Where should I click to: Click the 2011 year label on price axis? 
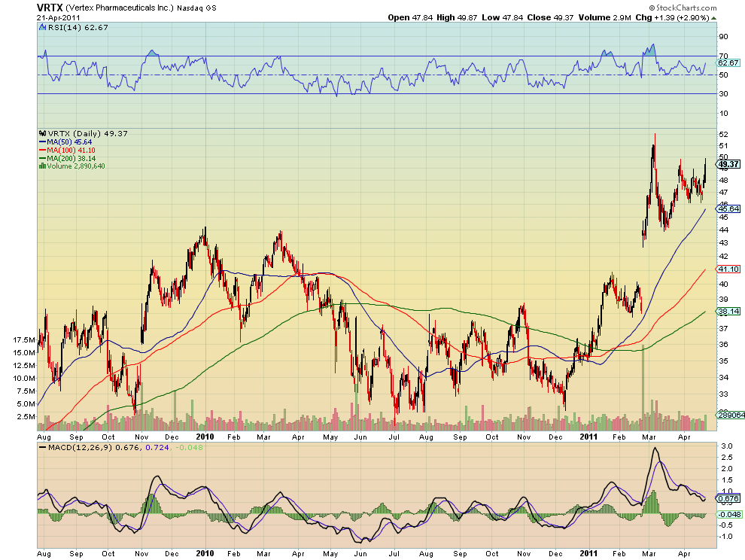pyautogui.click(x=588, y=437)
